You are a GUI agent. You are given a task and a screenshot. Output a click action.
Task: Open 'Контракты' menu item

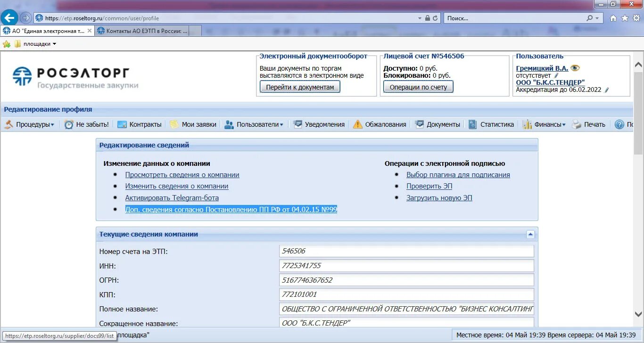pos(145,124)
